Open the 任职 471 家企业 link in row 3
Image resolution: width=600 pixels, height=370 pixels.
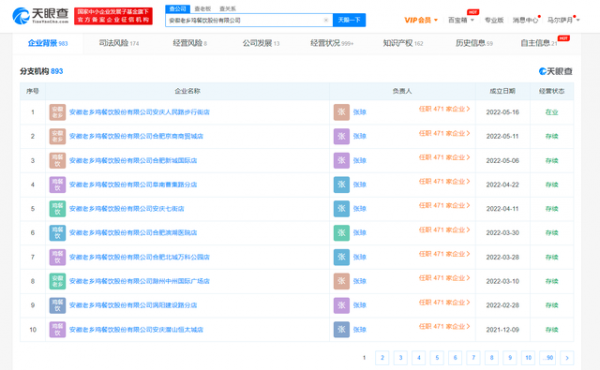[x=444, y=157]
